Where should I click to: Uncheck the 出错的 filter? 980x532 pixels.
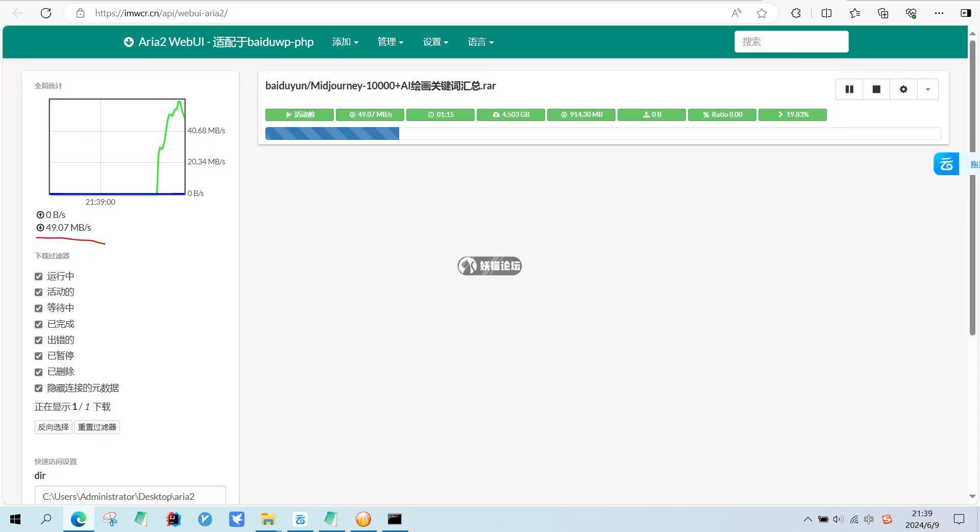tap(38, 340)
